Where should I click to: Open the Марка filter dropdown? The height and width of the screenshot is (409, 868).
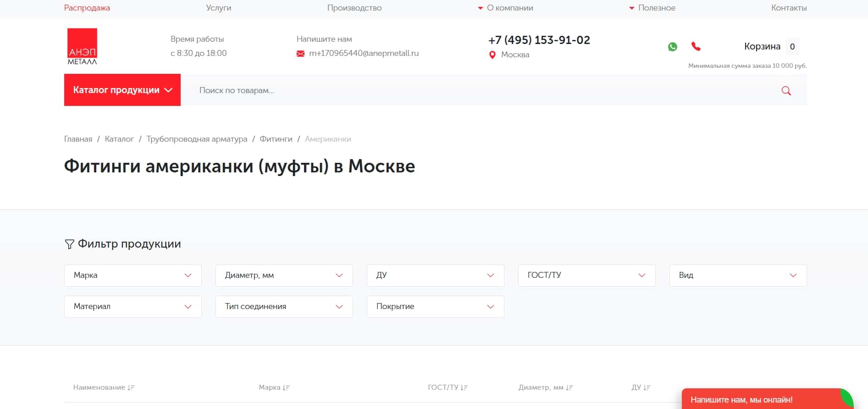[133, 276]
